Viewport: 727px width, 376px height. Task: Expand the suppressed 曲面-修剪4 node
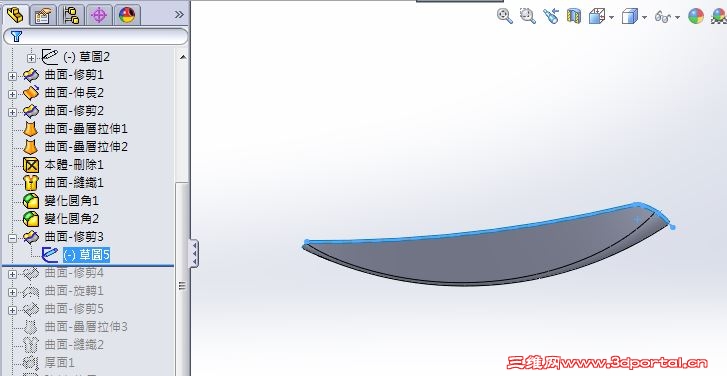click(x=13, y=274)
